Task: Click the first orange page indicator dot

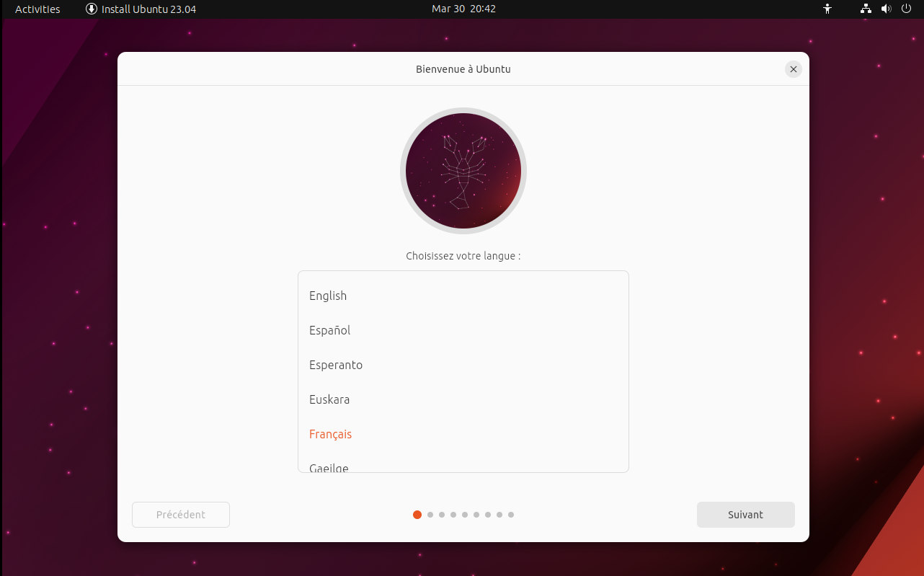Action: point(417,515)
